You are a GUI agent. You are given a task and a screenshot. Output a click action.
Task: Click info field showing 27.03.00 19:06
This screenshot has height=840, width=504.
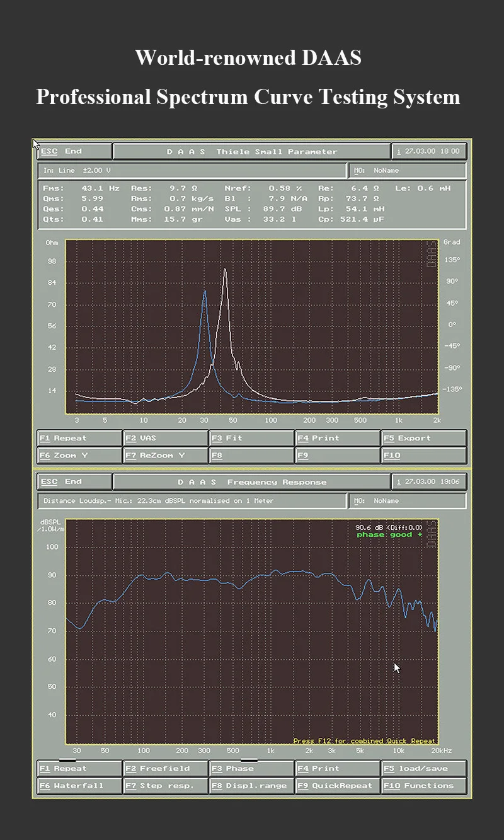(x=429, y=482)
